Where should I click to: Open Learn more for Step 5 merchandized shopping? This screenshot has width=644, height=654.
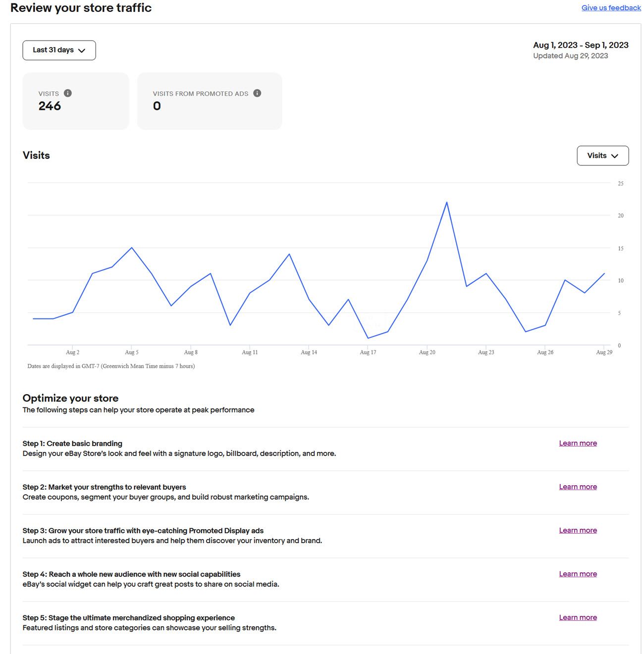click(578, 617)
